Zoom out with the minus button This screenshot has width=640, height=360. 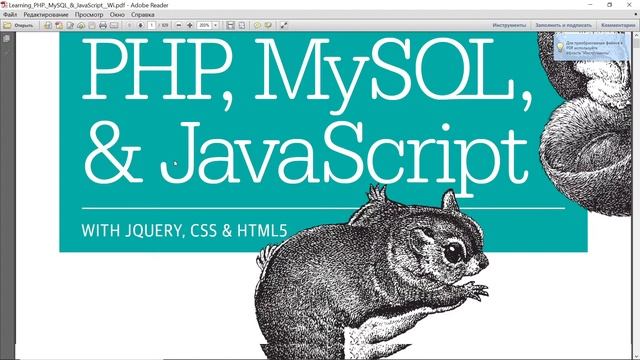click(x=179, y=25)
